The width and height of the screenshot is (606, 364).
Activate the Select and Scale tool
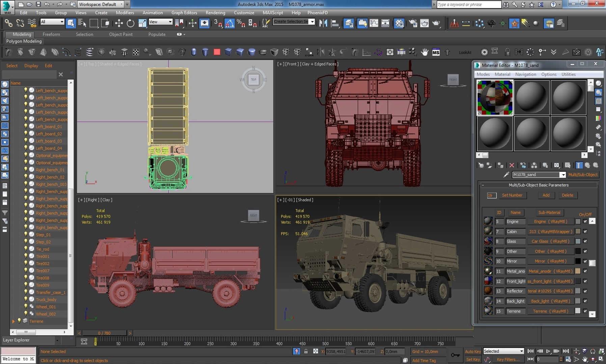142,23
